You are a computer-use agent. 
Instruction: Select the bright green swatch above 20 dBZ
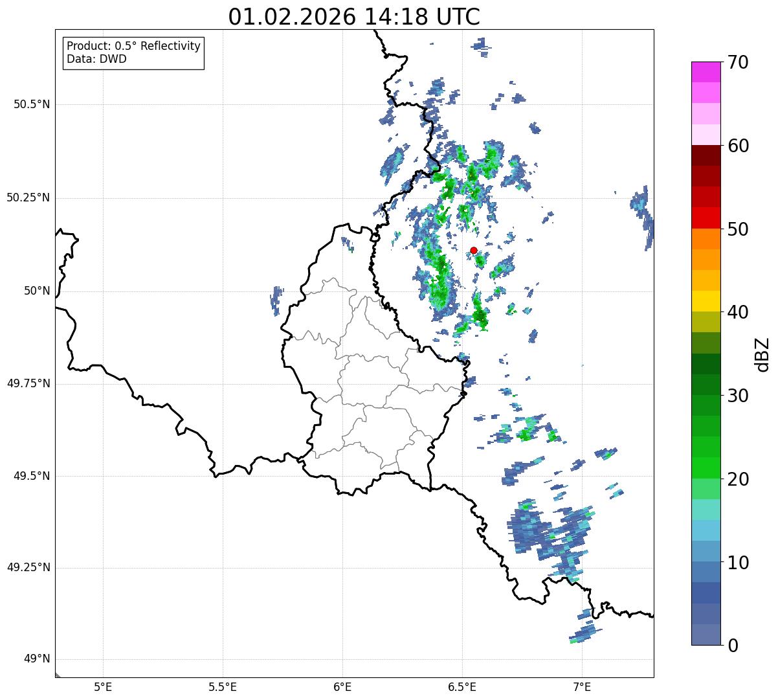(x=706, y=468)
